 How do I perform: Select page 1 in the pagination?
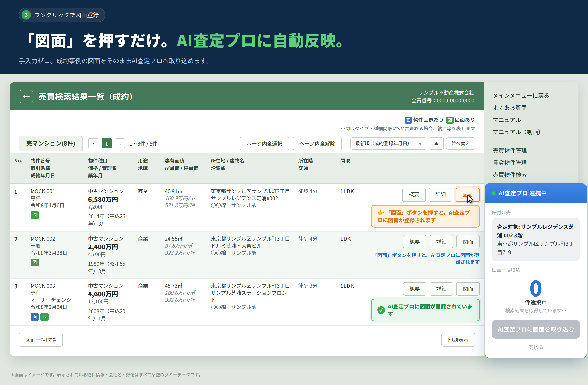(106, 143)
